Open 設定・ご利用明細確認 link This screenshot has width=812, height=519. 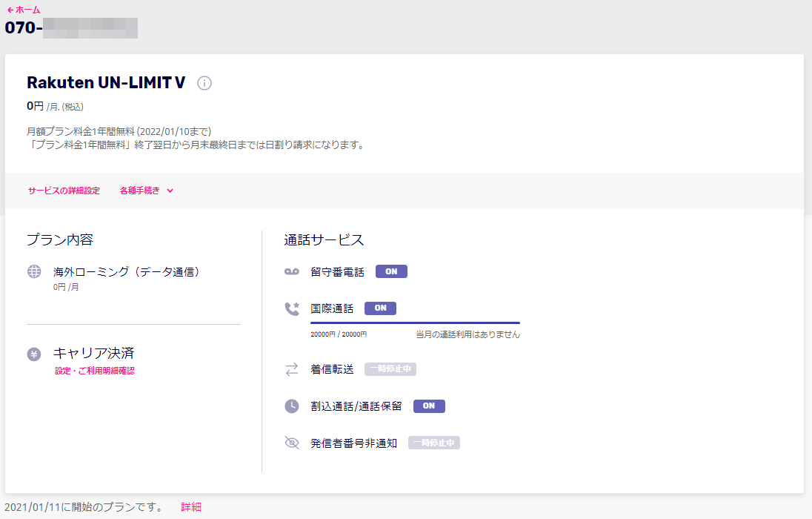(95, 371)
